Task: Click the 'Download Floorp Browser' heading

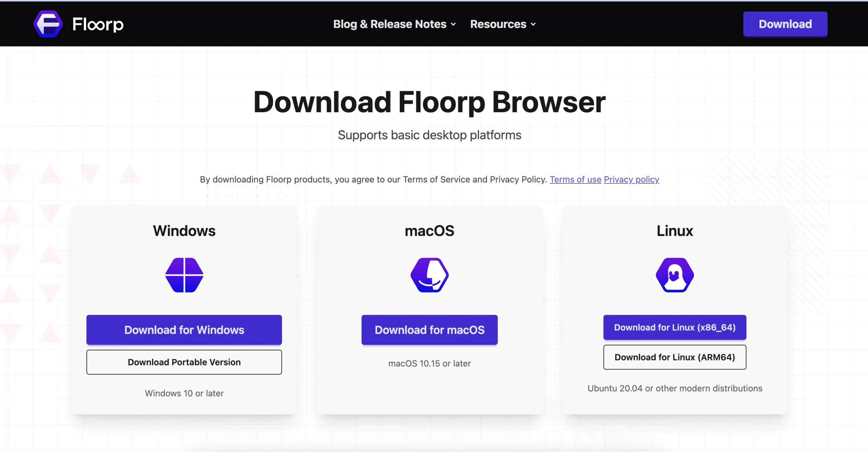Action: pyautogui.click(x=430, y=102)
